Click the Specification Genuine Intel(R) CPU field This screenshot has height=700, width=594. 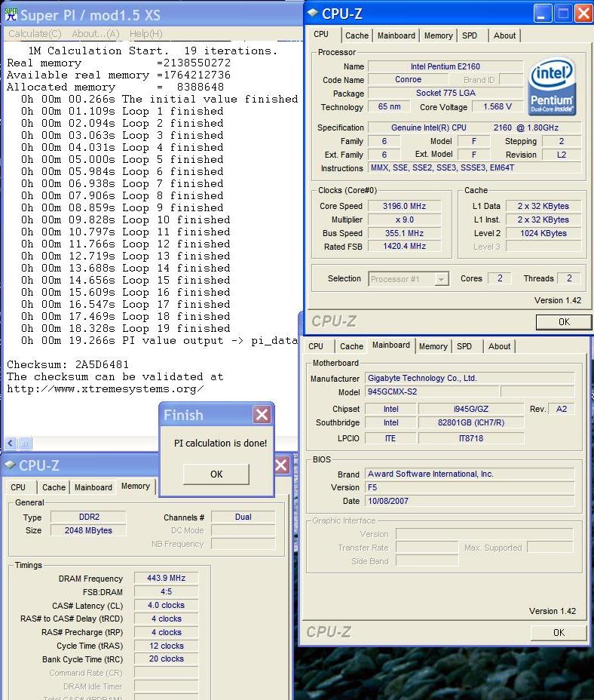(475, 127)
